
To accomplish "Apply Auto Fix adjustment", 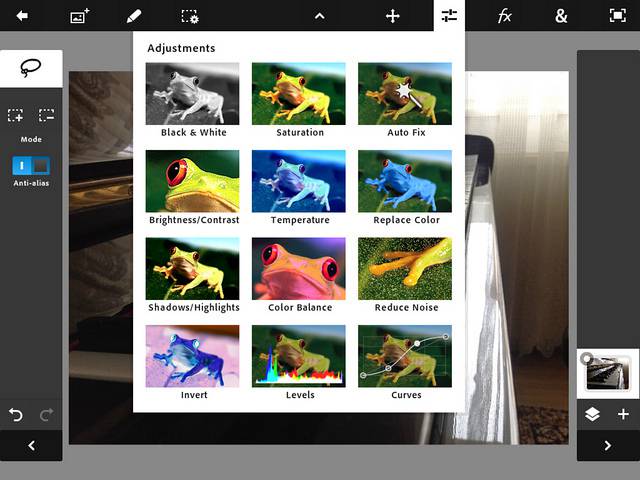I will [405, 100].
